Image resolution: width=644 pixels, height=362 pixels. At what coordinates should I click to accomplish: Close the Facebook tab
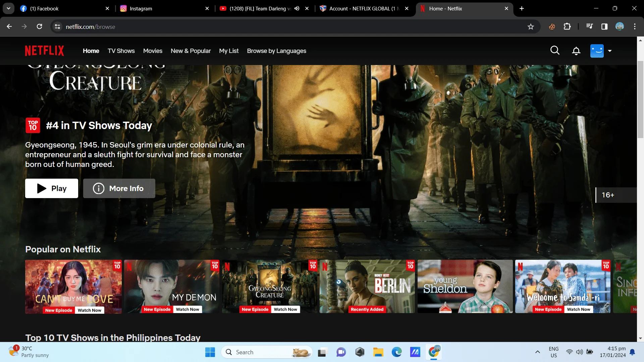click(x=107, y=8)
